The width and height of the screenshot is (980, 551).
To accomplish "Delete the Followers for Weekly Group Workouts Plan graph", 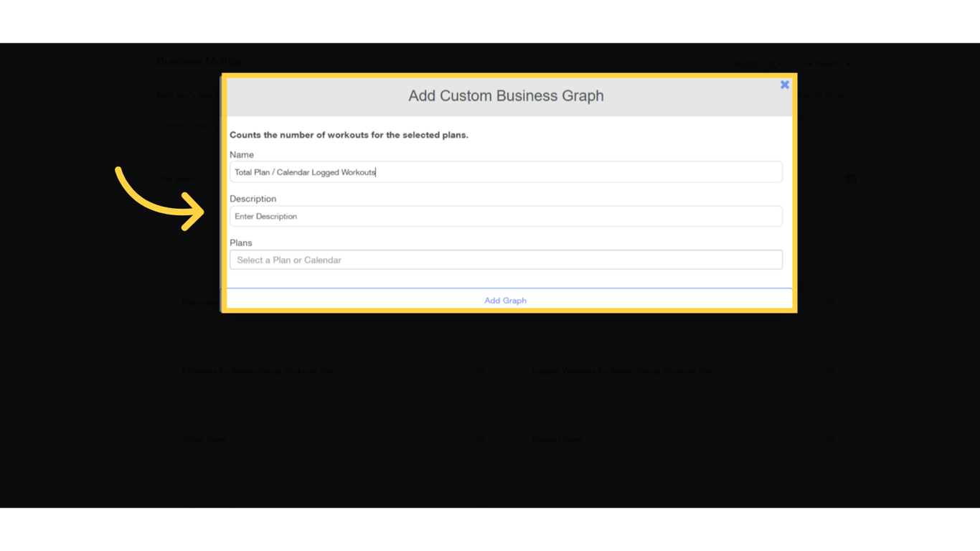I will pyautogui.click(x=481, y=371).
